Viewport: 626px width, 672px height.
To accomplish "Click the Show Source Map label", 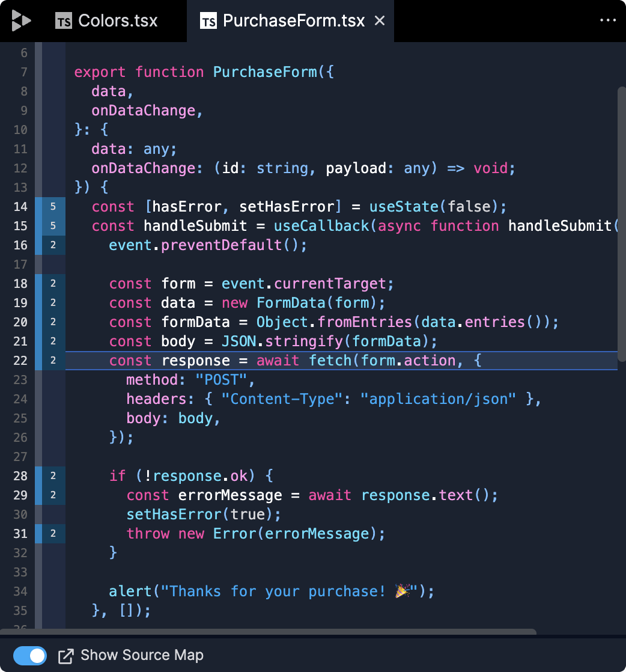I will tap(142, 655).
